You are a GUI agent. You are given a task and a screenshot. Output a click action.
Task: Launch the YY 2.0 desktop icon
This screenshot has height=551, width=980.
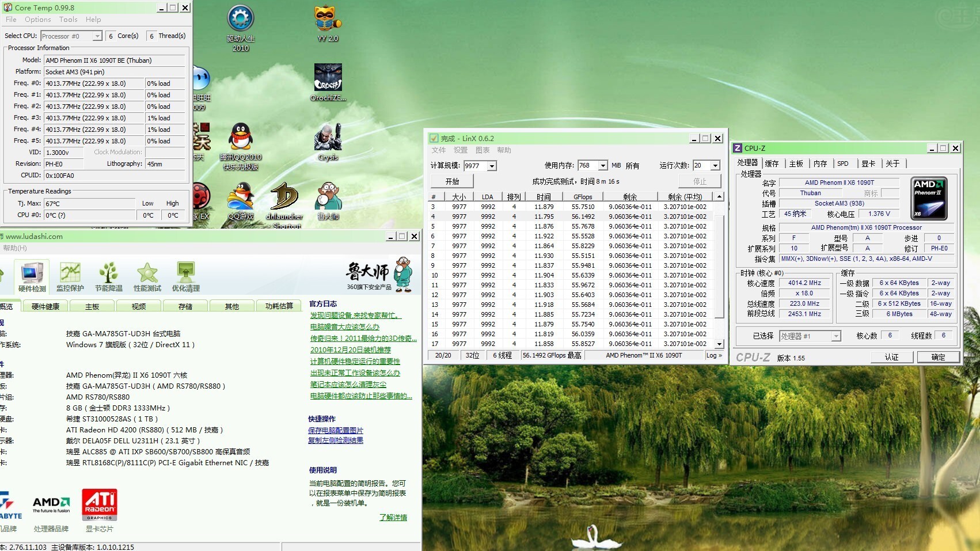pyautogui.click(x=328, y=23)
